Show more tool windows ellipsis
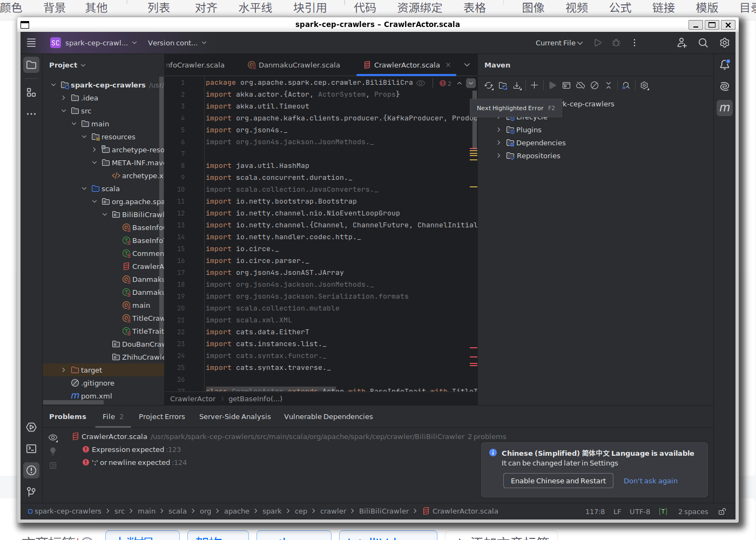Image resolution: width=756 pixels, height=540 pixels. (31, 114)
